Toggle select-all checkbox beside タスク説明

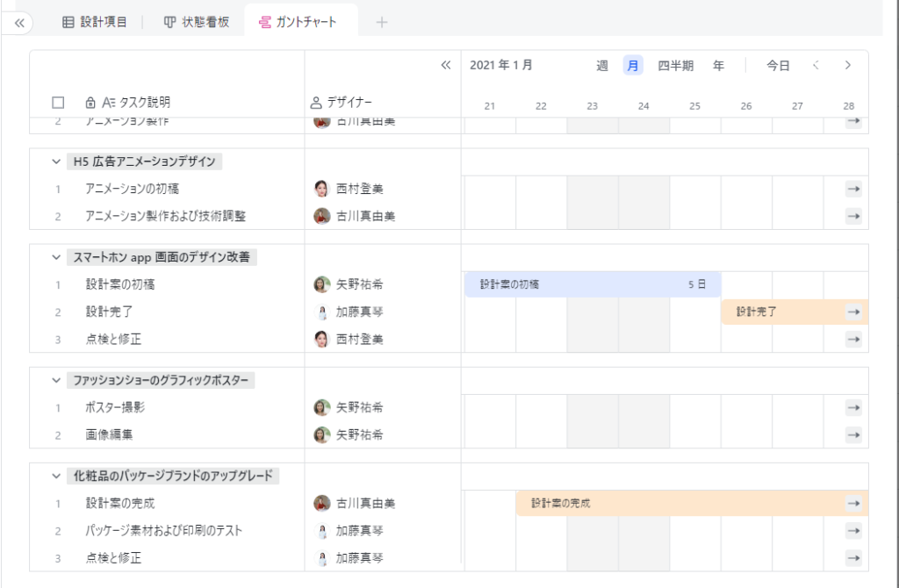58,103
